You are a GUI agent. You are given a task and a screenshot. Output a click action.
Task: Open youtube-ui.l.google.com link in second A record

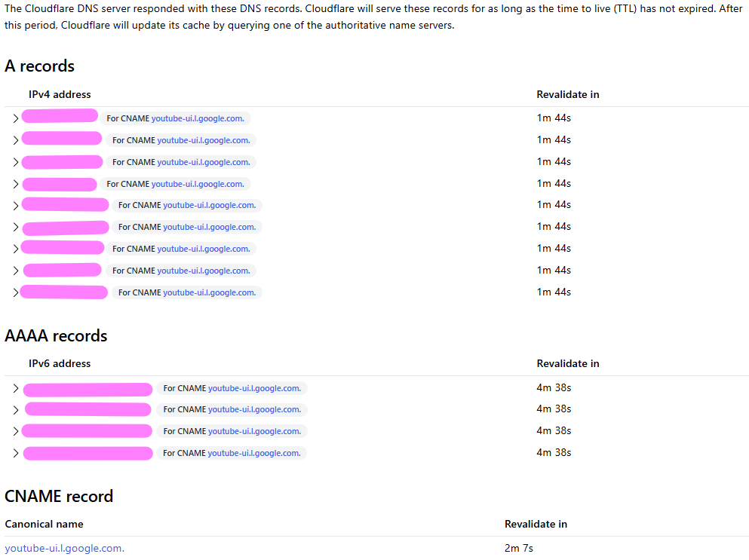point(204,140)
